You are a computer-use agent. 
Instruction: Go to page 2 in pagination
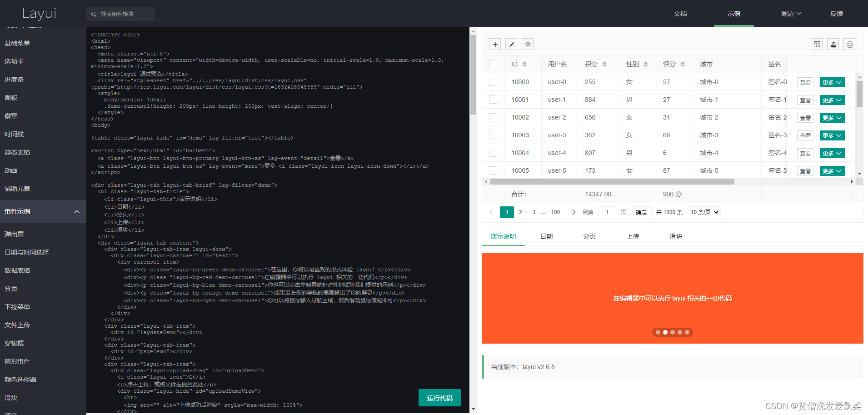tap(520, 212)
